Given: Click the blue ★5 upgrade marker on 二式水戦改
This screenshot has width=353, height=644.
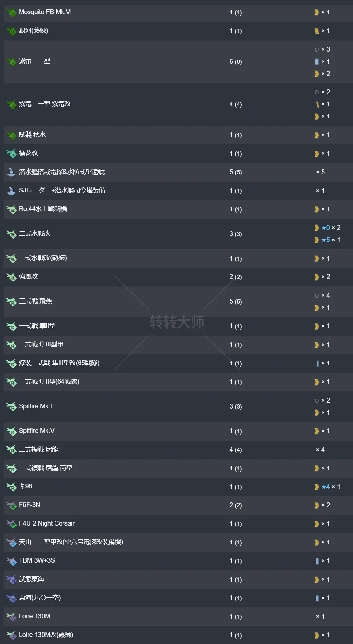Looking at the screenshot, I should coord(326,240).
